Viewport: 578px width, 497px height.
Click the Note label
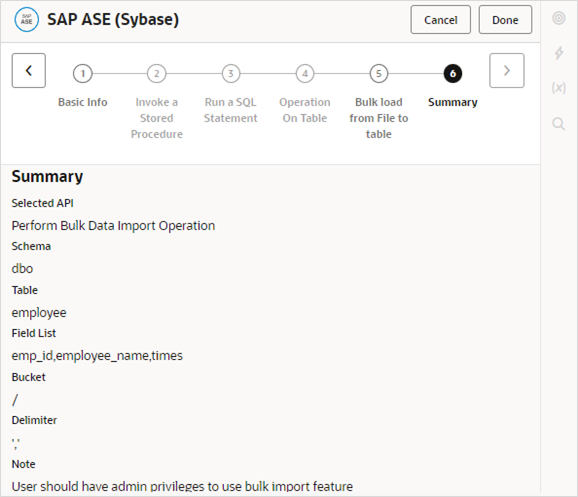coord(23,464)
